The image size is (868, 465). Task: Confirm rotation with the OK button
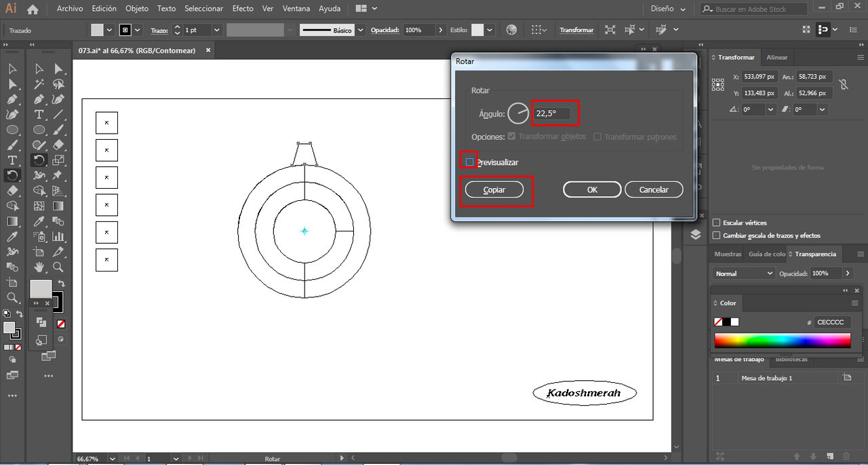592,190
